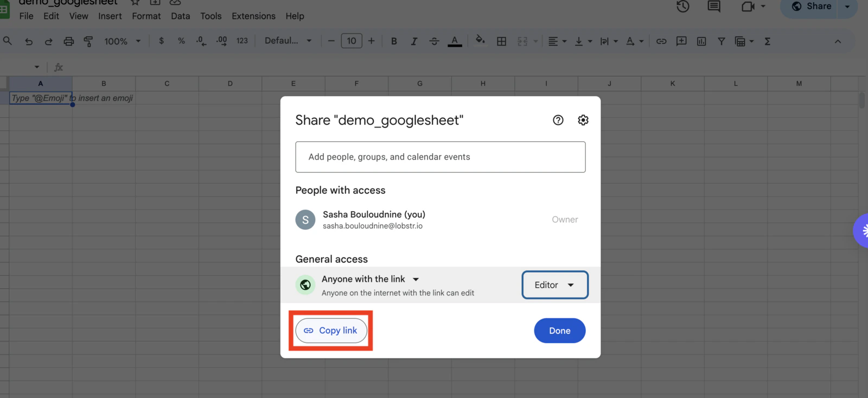The width and height of the screenshot is (868, 398).
Task: Open the Share button dropdown arrow
Action: (847, 7)
